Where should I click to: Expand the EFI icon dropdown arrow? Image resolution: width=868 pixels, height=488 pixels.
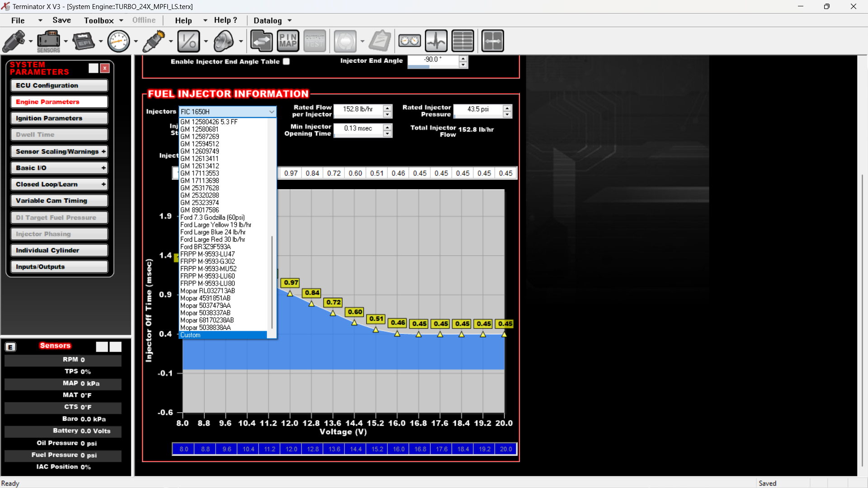pyautogui.click(x=101, y=42)
